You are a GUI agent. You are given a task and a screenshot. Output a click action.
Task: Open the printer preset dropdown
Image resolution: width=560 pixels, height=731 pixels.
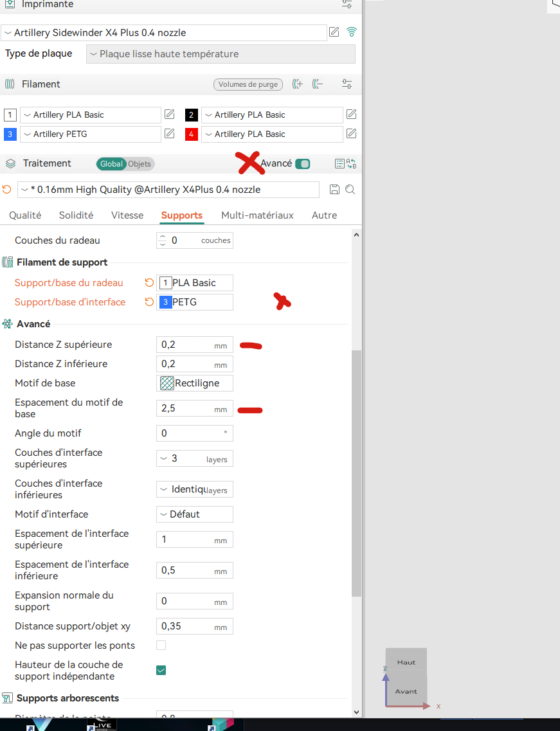(164, 33)
